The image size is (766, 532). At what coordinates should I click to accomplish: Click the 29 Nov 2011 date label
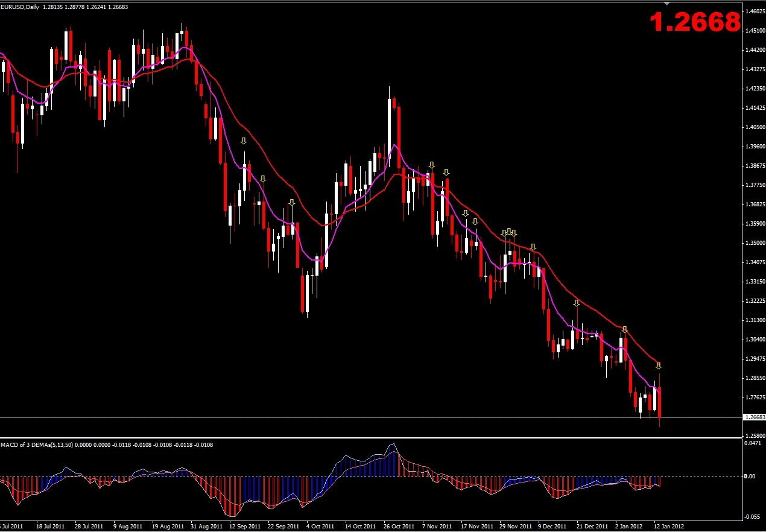(516, 526)
